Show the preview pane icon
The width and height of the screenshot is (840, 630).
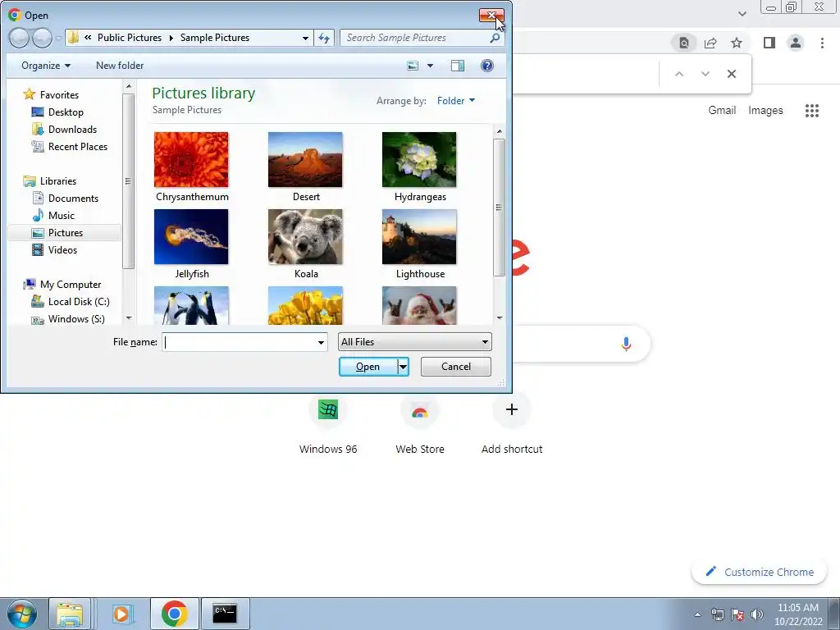tap(458, 66)
